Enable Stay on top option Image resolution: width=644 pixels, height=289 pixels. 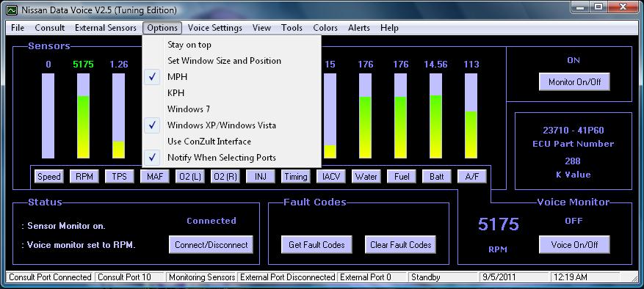231,45
